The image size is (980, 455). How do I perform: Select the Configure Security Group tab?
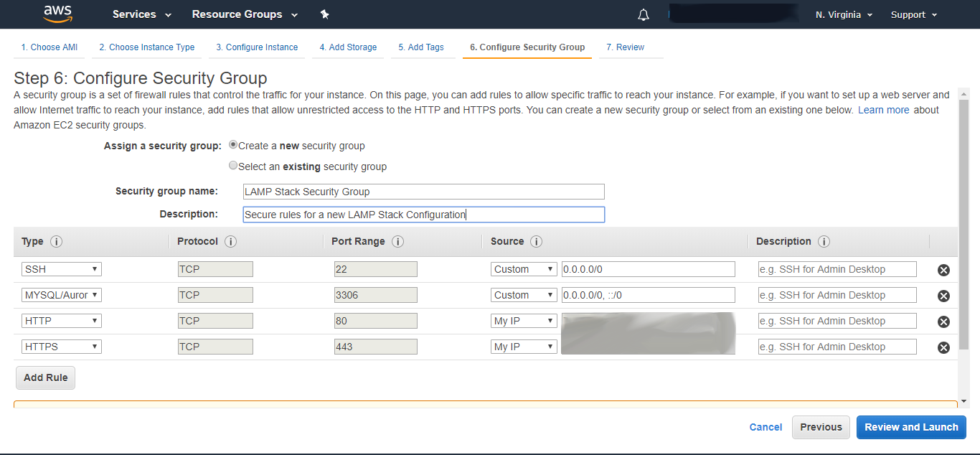(527, 47)
